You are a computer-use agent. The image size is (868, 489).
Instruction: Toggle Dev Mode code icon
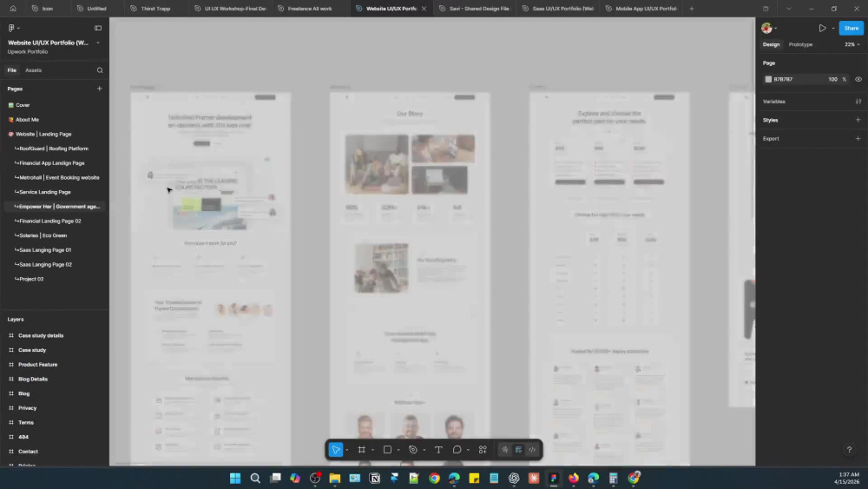point(532,450)
